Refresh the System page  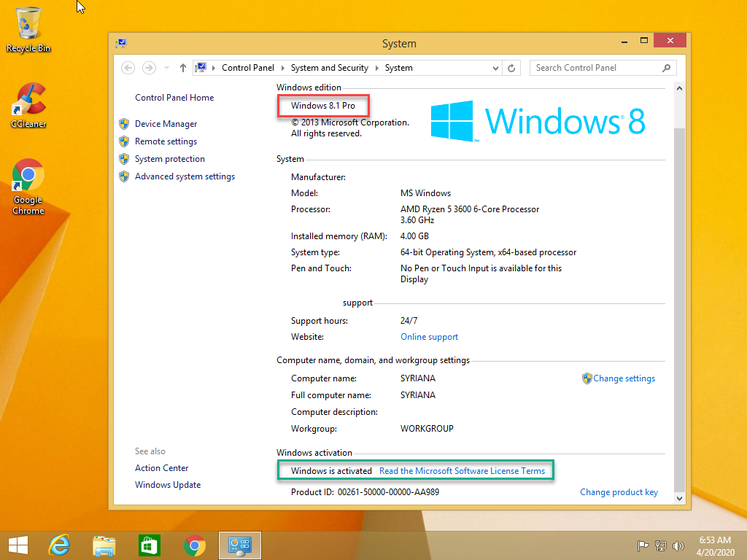coord(511,68)
